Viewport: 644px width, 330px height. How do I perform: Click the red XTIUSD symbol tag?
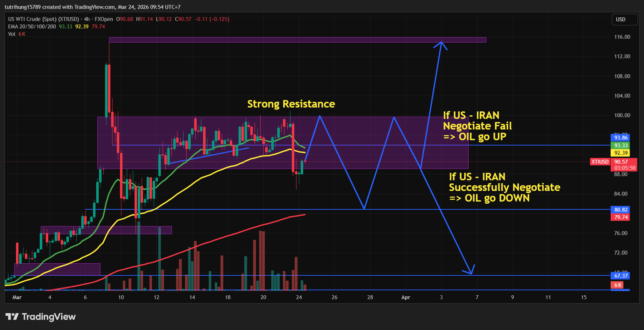tap(600, 162)
